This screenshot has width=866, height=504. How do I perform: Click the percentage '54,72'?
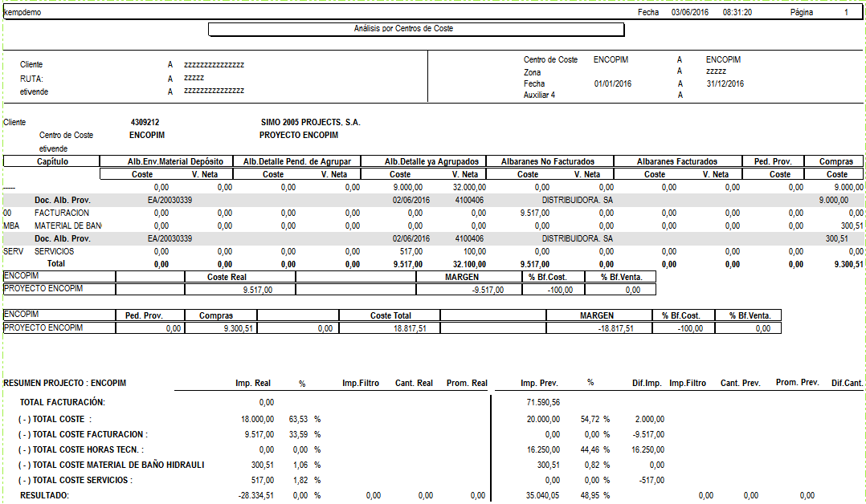click(590, 420)
